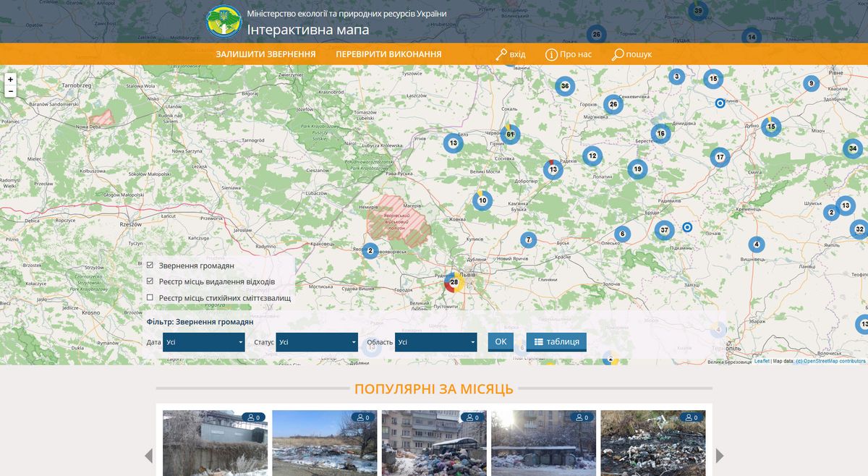The width and height of the screenshot is (868, 476).
Task: Open the map cluster marker labeled 61
Action: tap(510, 134)
